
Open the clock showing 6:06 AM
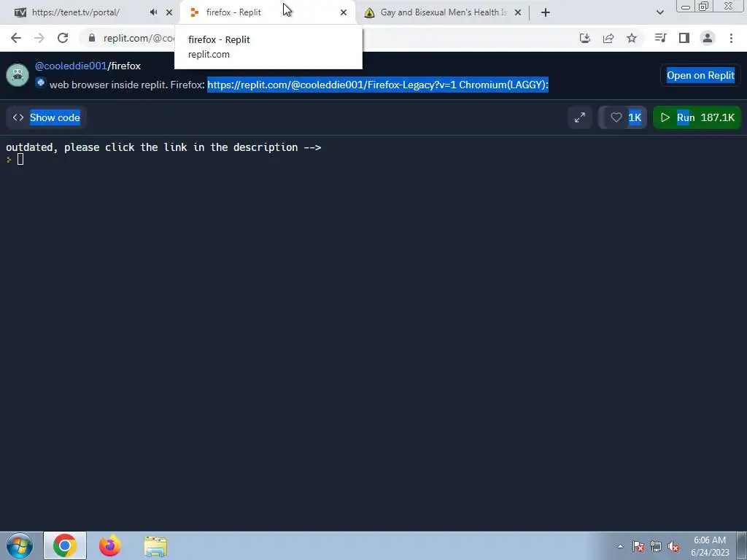[x=710, y=546]
